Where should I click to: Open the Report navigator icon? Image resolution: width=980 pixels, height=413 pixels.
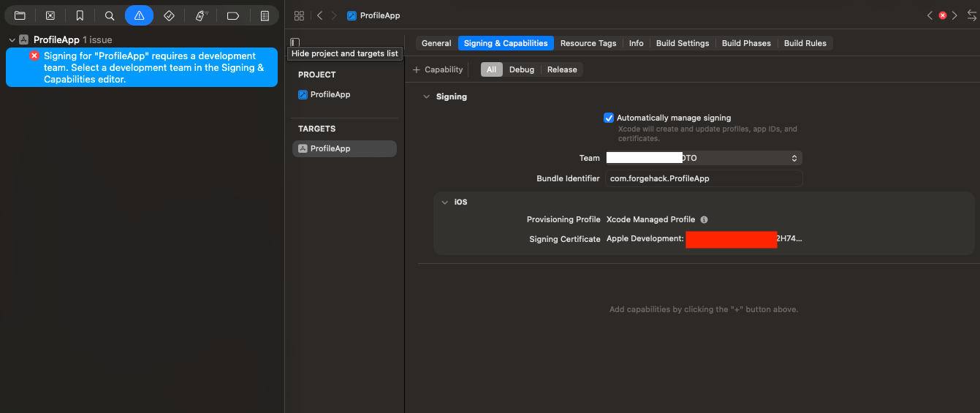click(x=265, y=15)
